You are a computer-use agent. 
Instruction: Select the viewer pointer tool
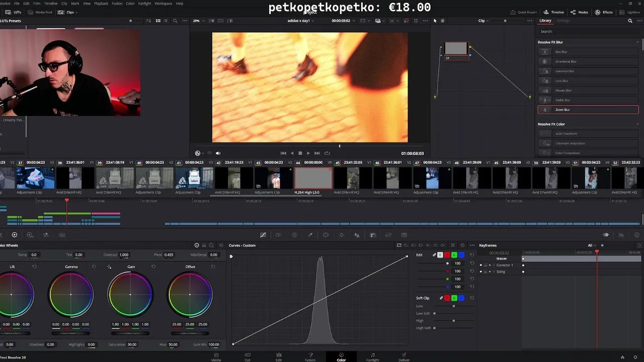point(435,21)
